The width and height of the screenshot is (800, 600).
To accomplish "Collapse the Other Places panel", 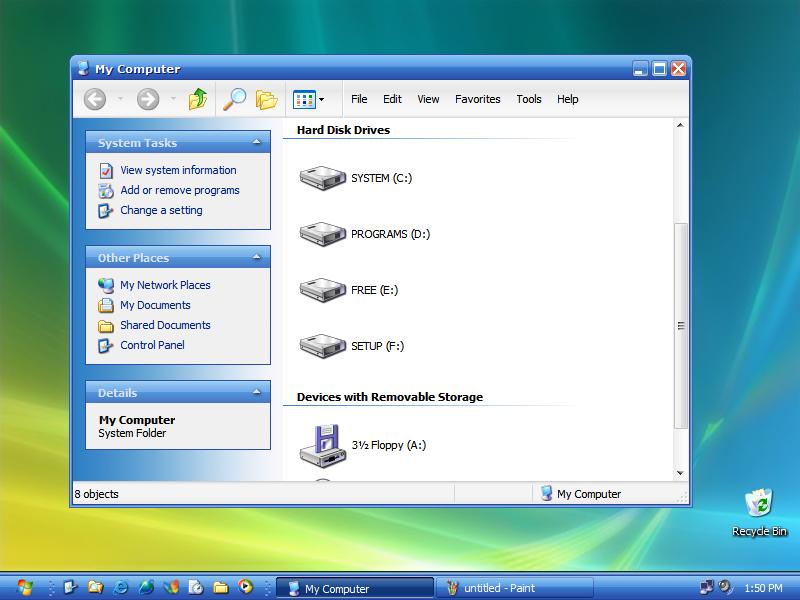I will pyautogui.click(x=257, y=257).
